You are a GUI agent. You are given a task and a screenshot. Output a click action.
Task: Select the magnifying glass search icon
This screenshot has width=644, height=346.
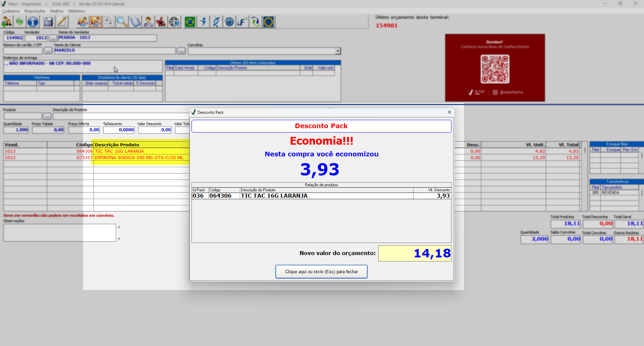(122, 22)
